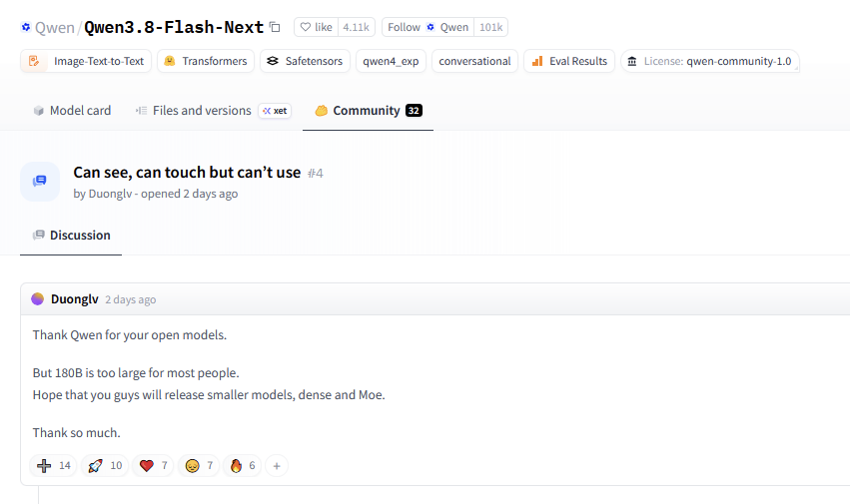
Task: Open author Duonglv link under the title
Action: [x=110, y=194]
